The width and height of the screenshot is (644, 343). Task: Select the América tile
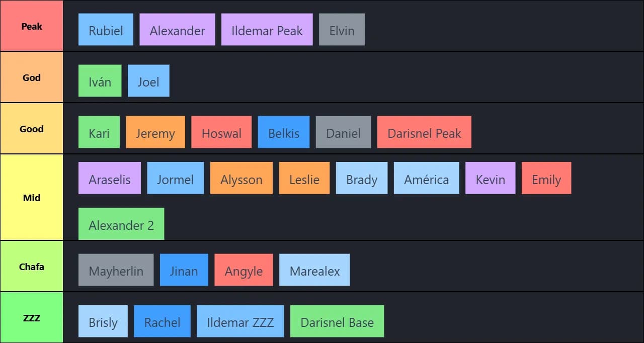point(426,179)
